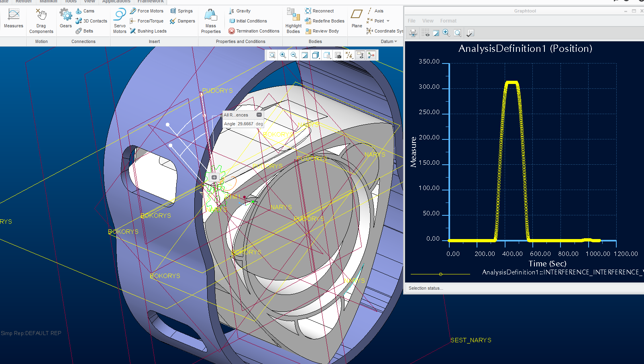Image resolution: width=644 pixels, height=364 pixels.
Task: Insert Dampers
Action: pyautogui.click(x=183, y=21)
